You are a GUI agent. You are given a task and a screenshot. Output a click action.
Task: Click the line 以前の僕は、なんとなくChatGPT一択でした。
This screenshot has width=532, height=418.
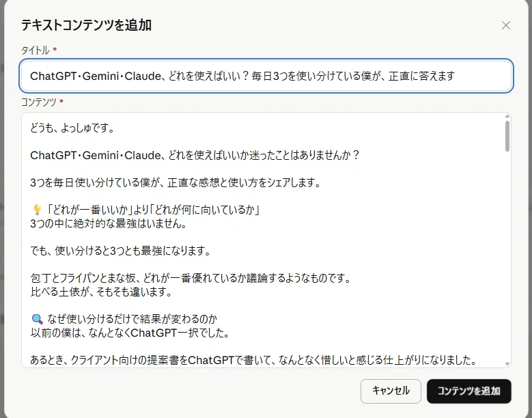tap(130, 333)
